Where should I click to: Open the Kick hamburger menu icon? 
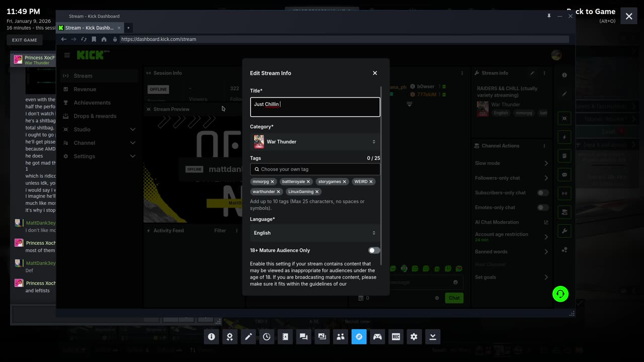click(67, 55)
